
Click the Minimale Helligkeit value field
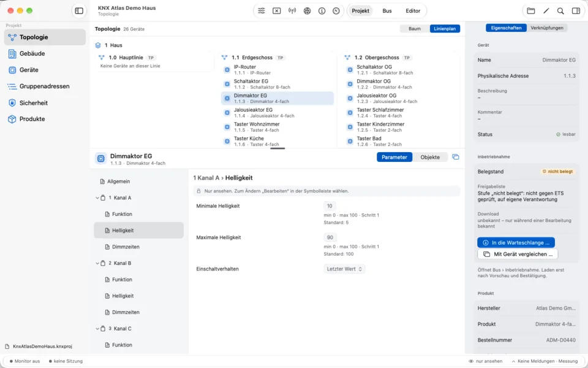point(330,206)
